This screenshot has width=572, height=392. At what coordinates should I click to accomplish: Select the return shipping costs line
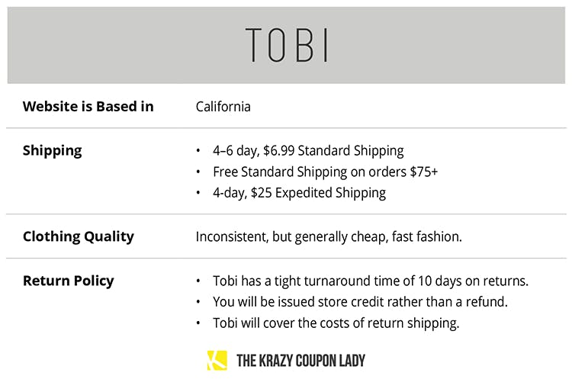(x=336, y=323)
